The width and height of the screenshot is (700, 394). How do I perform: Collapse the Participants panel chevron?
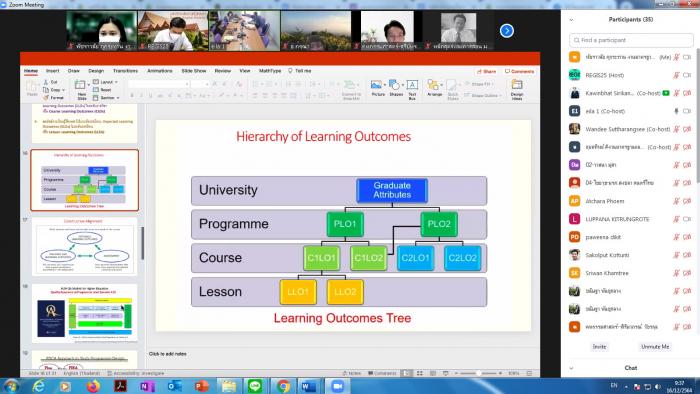coord(571,20)
